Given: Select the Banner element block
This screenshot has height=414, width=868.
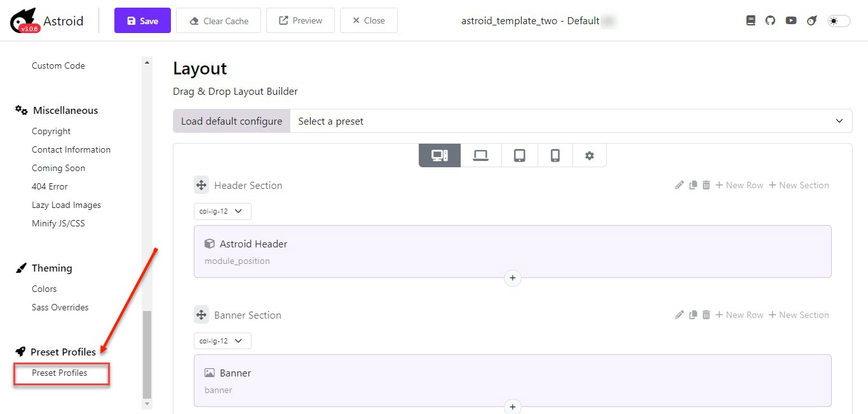Looking at the screenshot, I should click(x=513, y=380).
